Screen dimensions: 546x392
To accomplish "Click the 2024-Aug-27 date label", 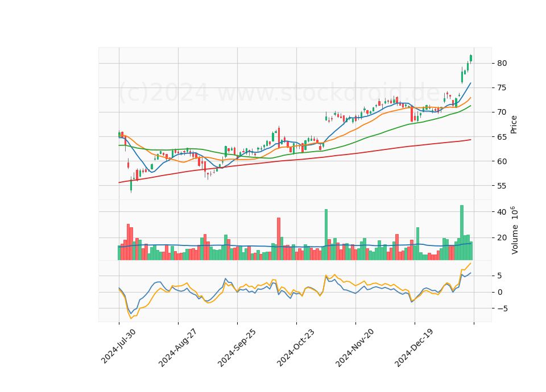I will point(177,348).
